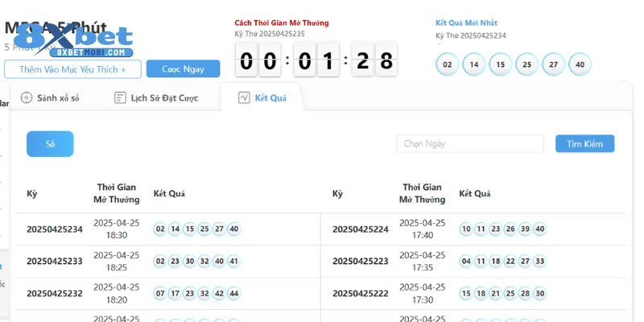This screenshot has height=322, width=644.
Task: Click the Thêm Vào Mục Yêu Thích + button
Action: 72,69
